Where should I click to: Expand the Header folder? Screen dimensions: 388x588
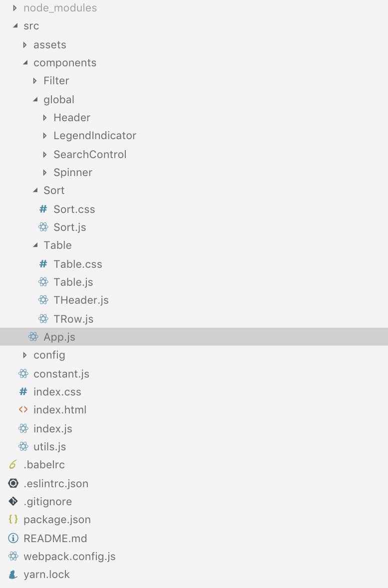45,117
